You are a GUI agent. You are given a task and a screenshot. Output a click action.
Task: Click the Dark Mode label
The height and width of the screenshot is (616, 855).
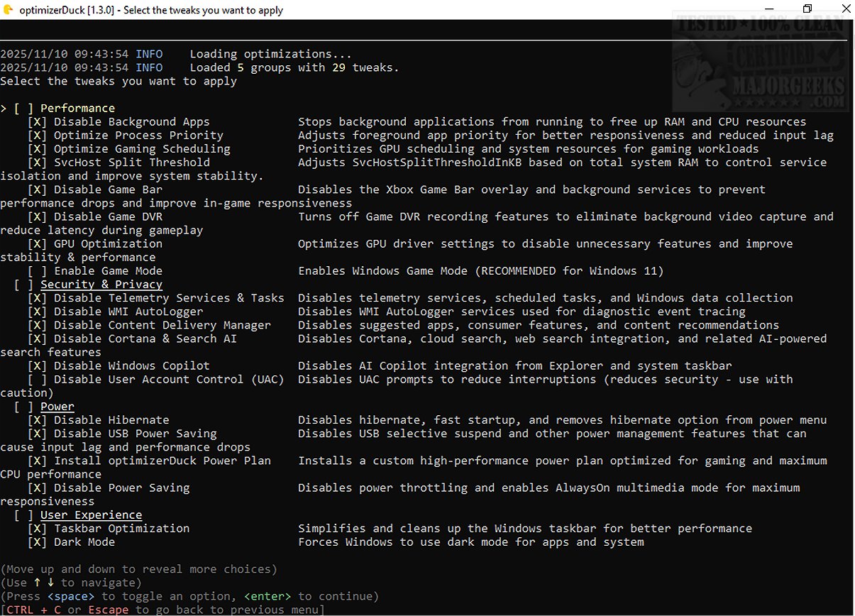(x=84, y=542)
